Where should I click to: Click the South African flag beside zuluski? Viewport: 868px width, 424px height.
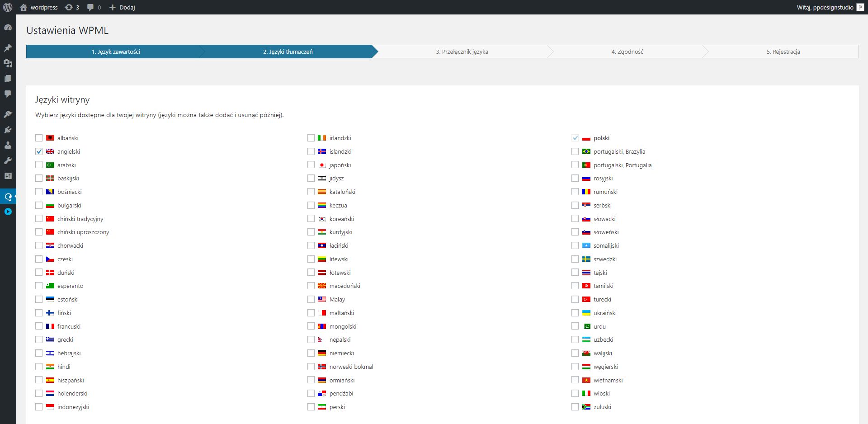586,407
